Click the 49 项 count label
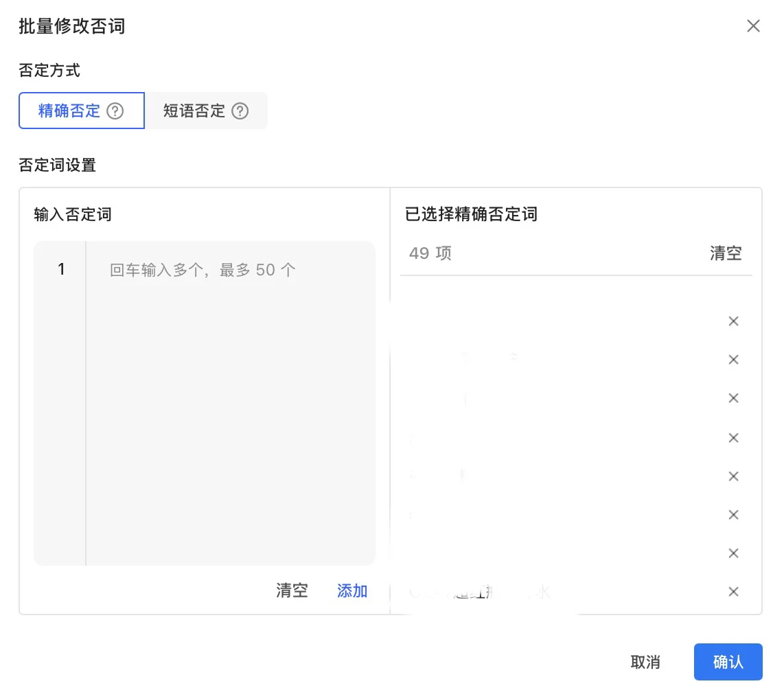The image size is (784, 699). click(429, 253)
